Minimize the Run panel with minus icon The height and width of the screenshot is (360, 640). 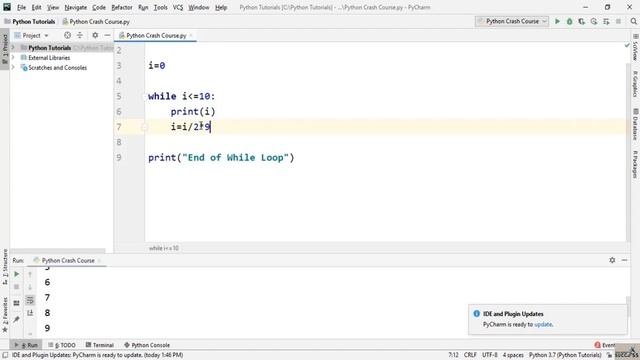point(624,260)
